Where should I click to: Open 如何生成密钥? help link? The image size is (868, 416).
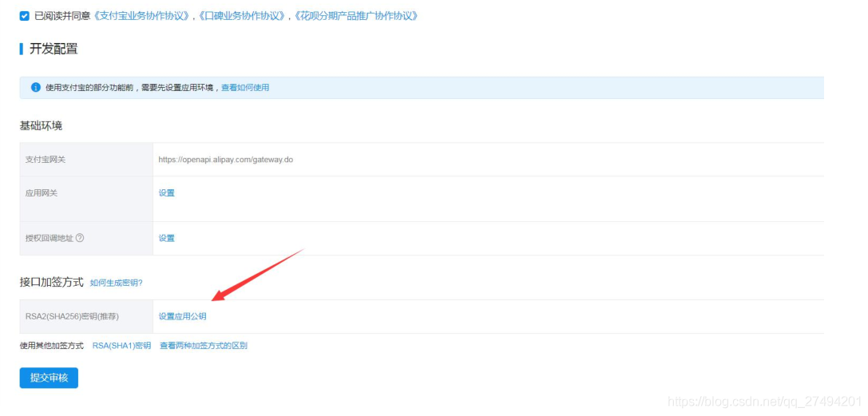click(117, 283)
